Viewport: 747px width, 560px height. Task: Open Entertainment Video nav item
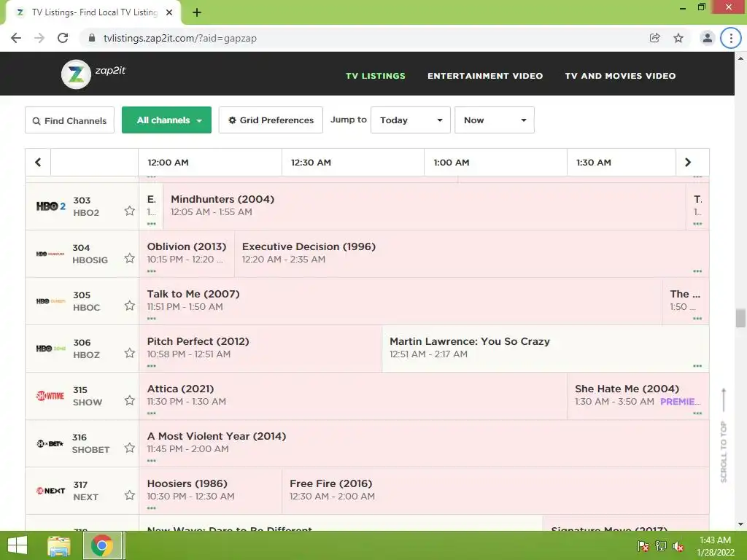click(485, 76)
